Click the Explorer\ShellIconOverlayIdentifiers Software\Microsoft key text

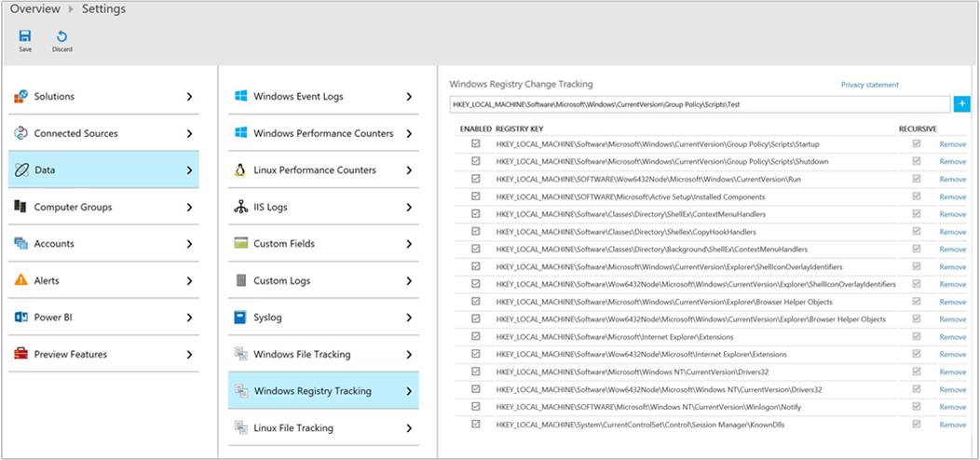[x=669, y=266]
